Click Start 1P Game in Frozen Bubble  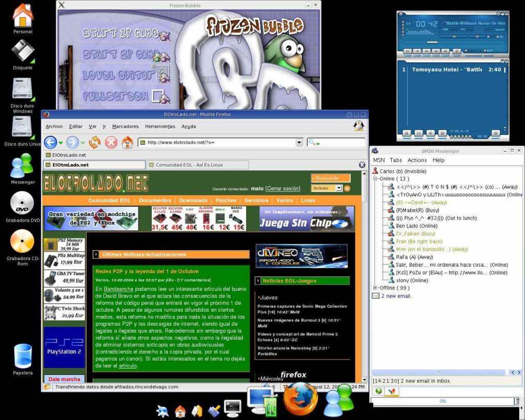tap(126, 33)
